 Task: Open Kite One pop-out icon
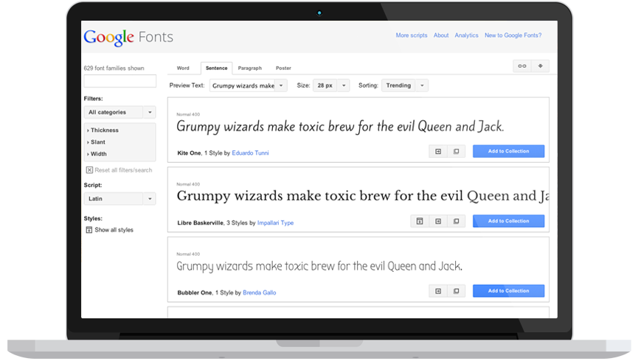click(x=456, y=151)
